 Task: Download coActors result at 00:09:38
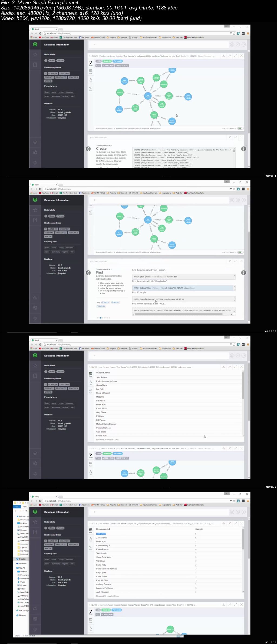pyautogui.click(x=224, y=367)
